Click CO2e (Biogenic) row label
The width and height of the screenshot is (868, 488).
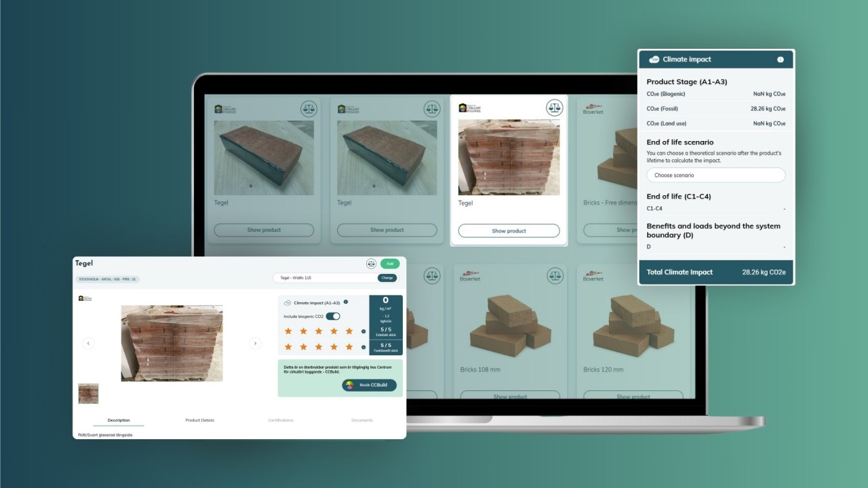click(666, 94)
